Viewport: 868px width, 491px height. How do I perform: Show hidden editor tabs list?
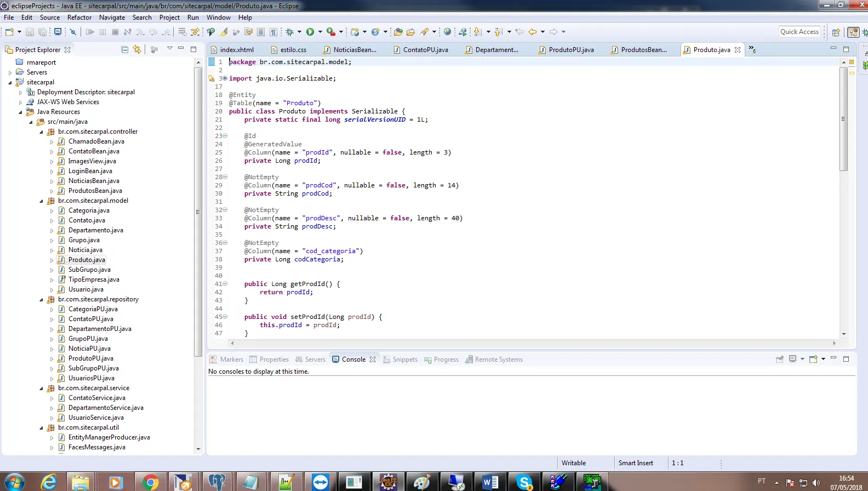coord(752,49)
